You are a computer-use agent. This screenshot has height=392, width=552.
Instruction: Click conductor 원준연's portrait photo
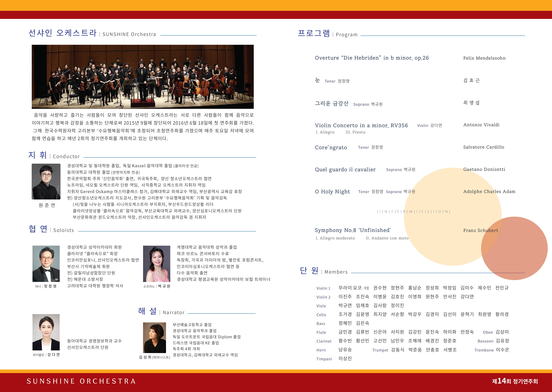point(46,181)
